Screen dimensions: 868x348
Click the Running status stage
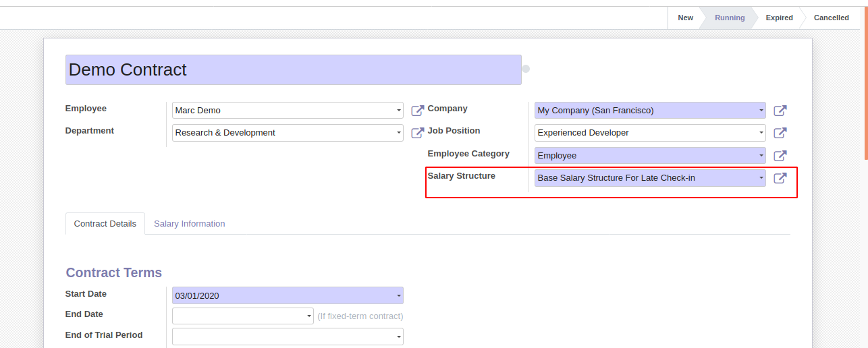[x=730, y=18]
